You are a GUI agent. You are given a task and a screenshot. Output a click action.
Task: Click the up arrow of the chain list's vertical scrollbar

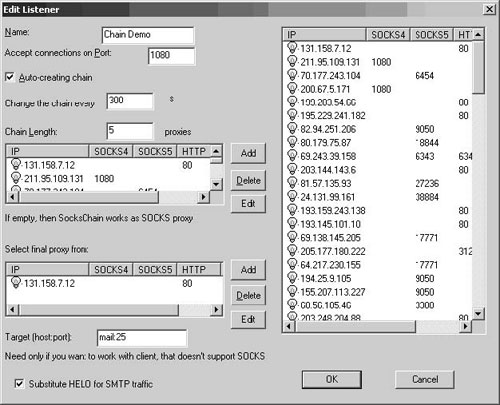[216, 151]
